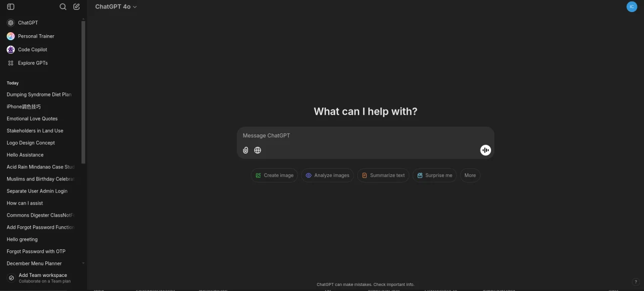
Task: Start voice mode with the waveform button
Action: coord(486,150)
